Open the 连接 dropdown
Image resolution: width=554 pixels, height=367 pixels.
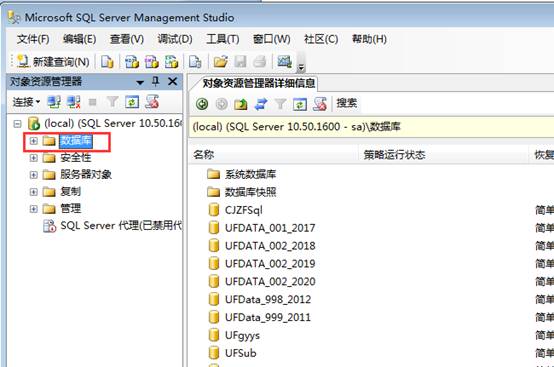(x=26, y=102)
